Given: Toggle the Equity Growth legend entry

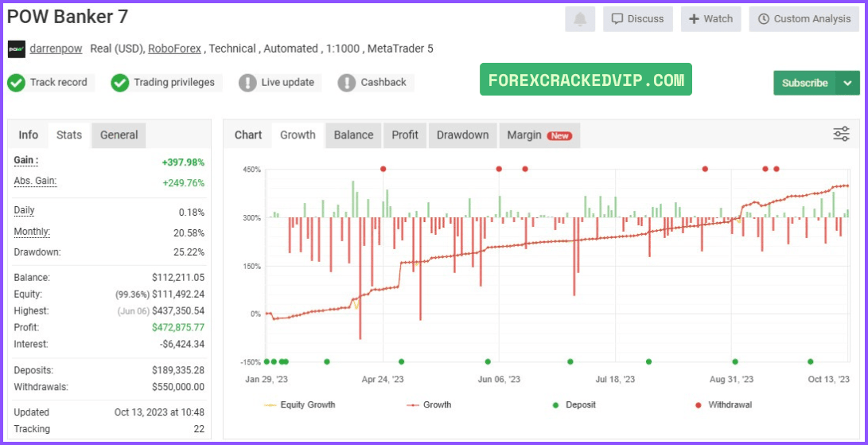Looking at the screenshot, I should [299, 405].
